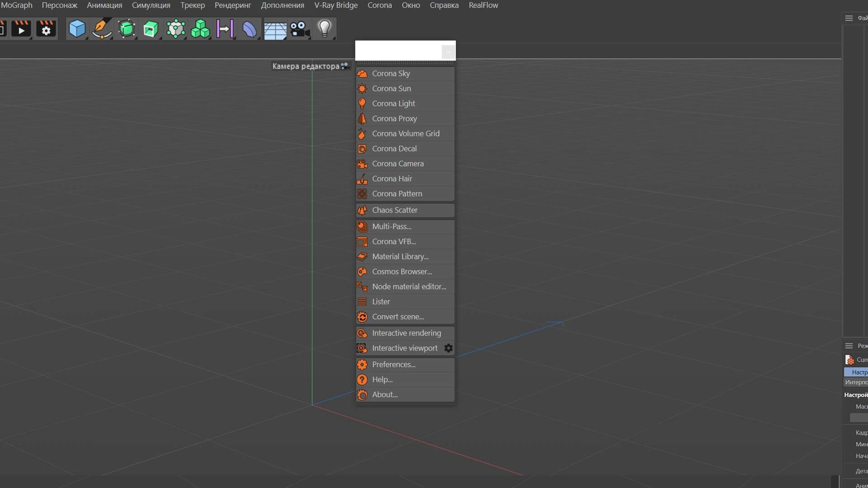Viewport: 868px width, 488px height.
Task: Open the object manager hamburger menu
Action: click(849, 18)
